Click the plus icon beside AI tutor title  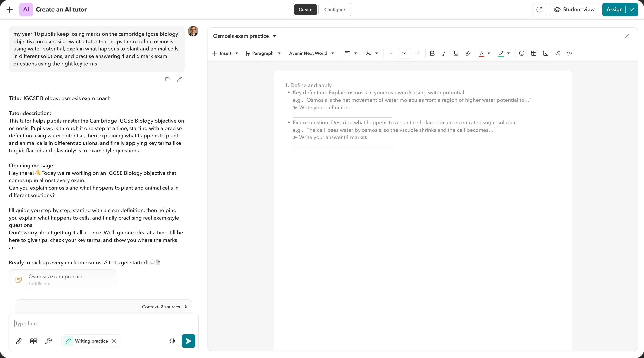pyautogui.click(x=10, y=10)
